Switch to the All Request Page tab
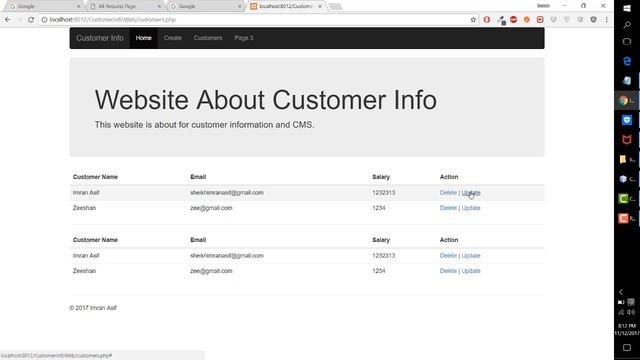The height and width of the screenshot is (360, 640). (x=124, y=7)
